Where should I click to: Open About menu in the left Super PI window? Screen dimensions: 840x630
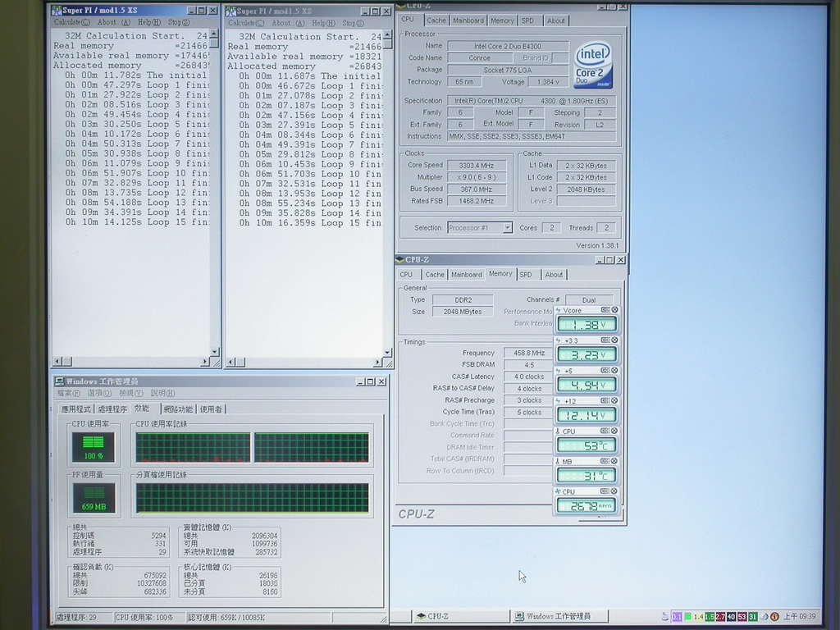pos(114,22)
